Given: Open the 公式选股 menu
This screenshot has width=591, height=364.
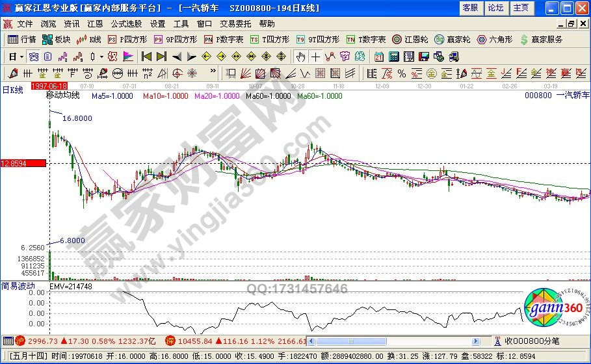Looking at the screenshot, I should click(125, 23).
